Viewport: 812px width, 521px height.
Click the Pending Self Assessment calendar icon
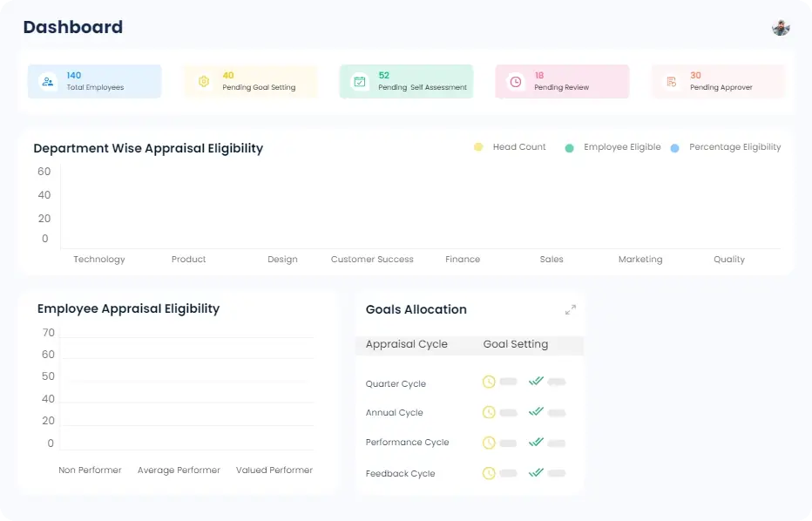pyautogui.click(x=360, y=81)
